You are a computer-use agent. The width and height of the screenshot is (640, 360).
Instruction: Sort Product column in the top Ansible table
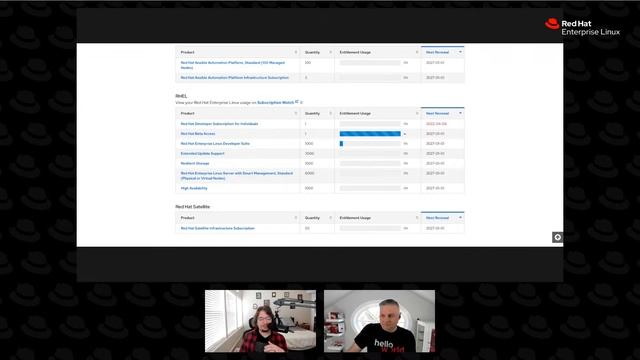tap(296, 52)
